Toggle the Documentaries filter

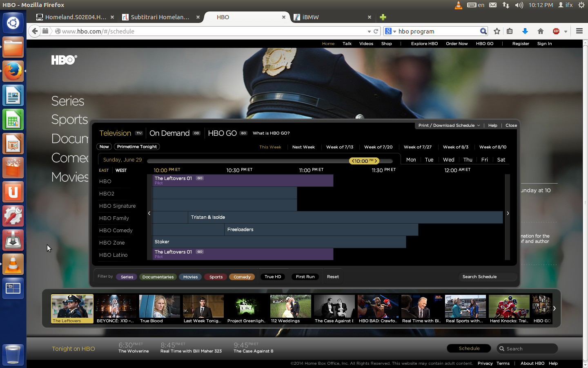(x=158, y=277)
